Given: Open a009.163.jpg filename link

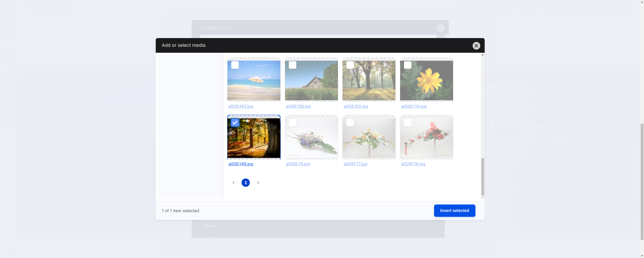Looking at the screenshot, I should [241, 106].
